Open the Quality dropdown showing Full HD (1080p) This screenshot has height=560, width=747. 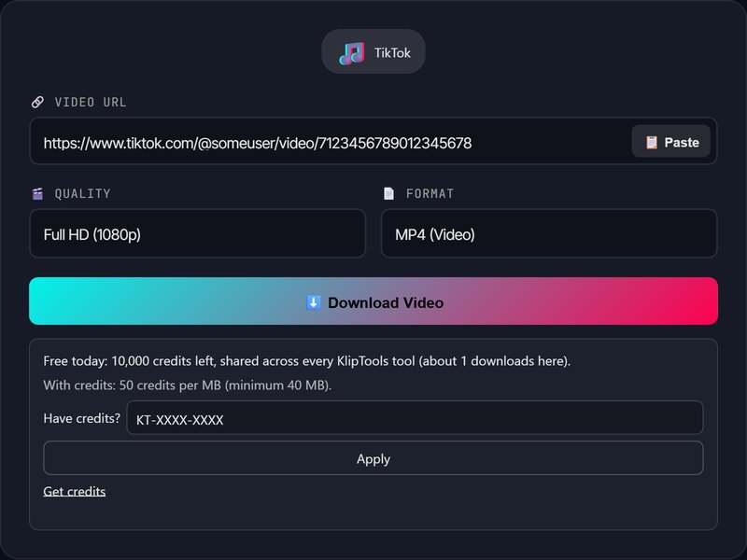198,233
